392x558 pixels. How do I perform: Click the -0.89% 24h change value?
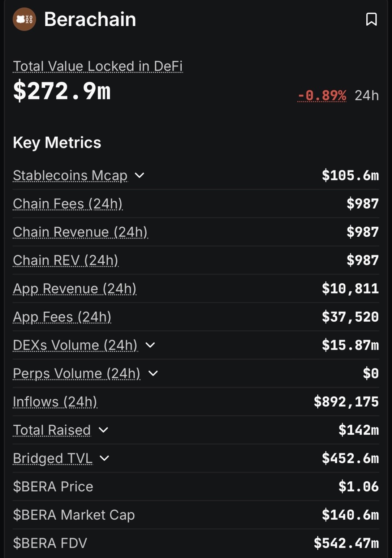coord(322,95)
